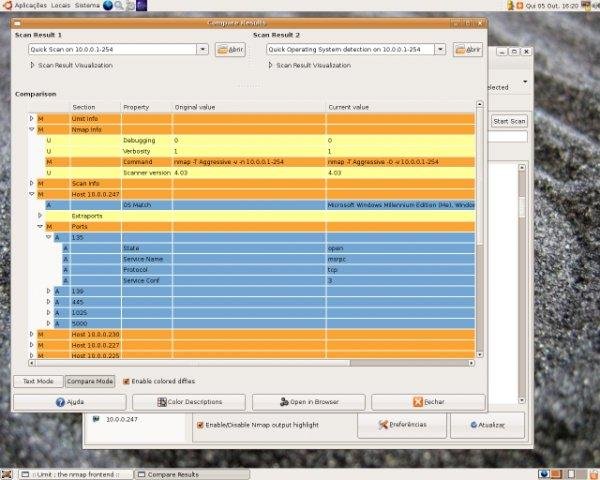The image size is (600, 480).
Task: Click the Fechar button
Action: pos(428,402)
